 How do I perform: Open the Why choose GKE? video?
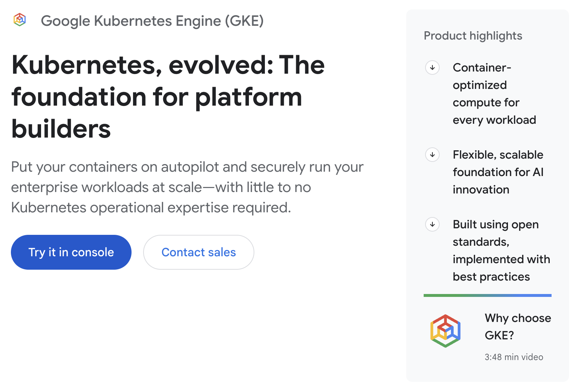pos(517,327)
